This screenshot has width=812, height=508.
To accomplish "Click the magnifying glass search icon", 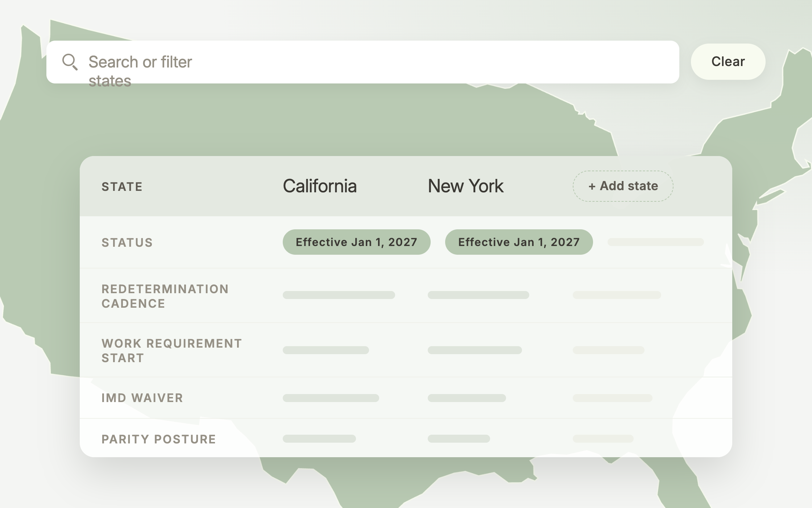I will [70, 62].
